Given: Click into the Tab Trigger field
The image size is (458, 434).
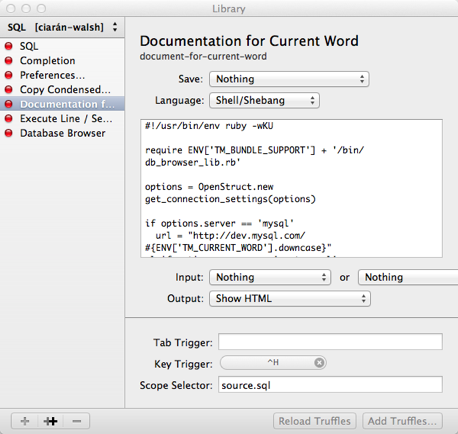Looking at the screenshot, I should (330, 342).
